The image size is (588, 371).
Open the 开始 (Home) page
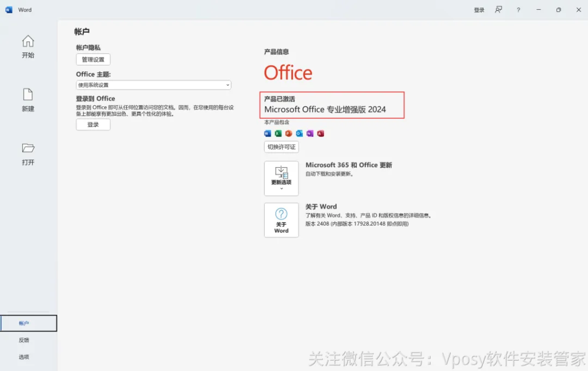tap(28, 47)
